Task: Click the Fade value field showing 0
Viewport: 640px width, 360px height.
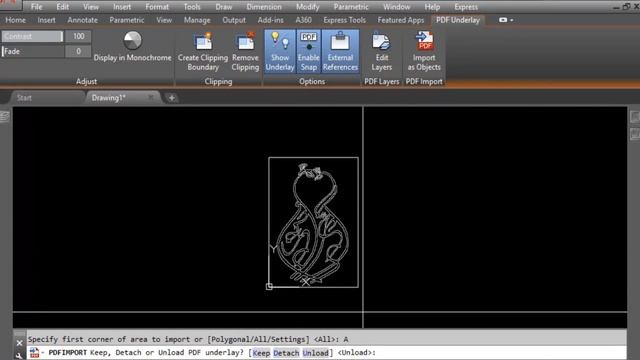Action: click(78, 51)
